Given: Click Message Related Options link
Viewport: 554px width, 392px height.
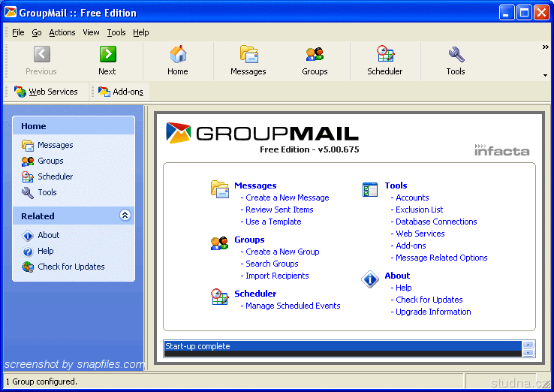Looking at the screenshot, I should 441,258.
